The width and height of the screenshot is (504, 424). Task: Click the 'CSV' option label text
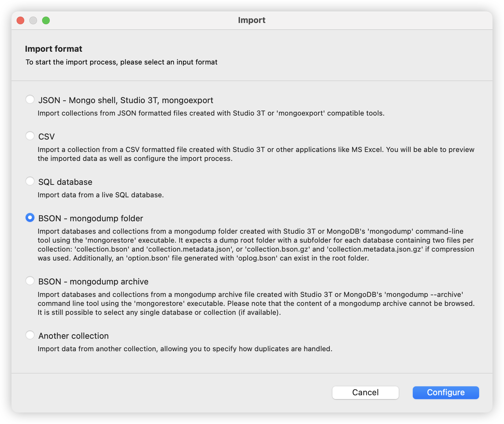[x=47, y=137]
